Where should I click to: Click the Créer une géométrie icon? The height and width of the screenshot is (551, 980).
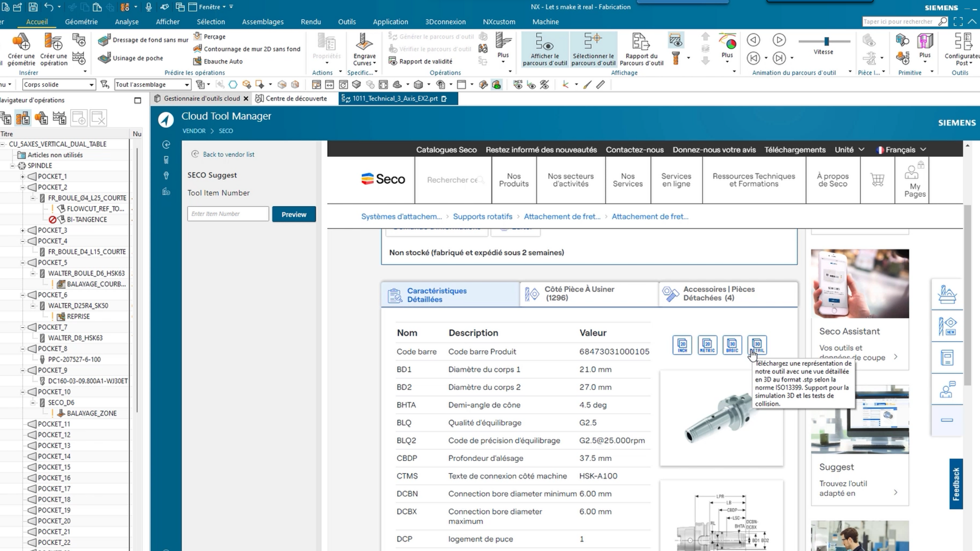point(21,42)
